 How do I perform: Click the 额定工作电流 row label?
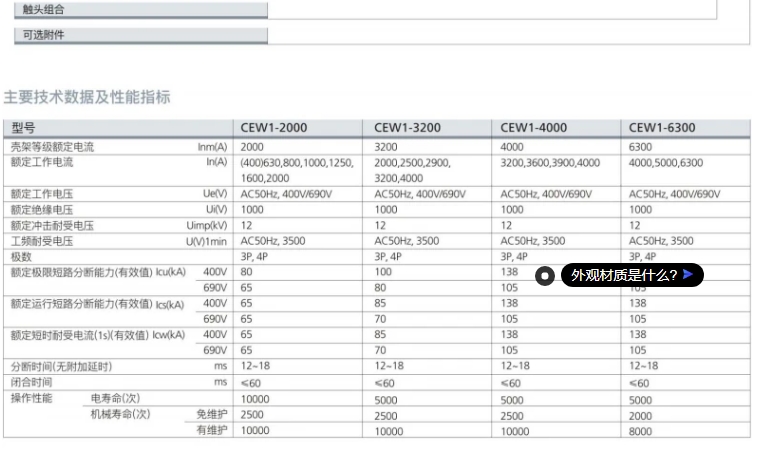(x=42, y=162)
